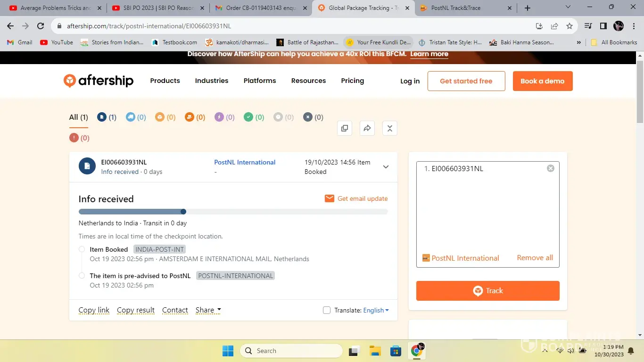Click the envelope icon for email updates
The image size is (644, 362).
330,198
